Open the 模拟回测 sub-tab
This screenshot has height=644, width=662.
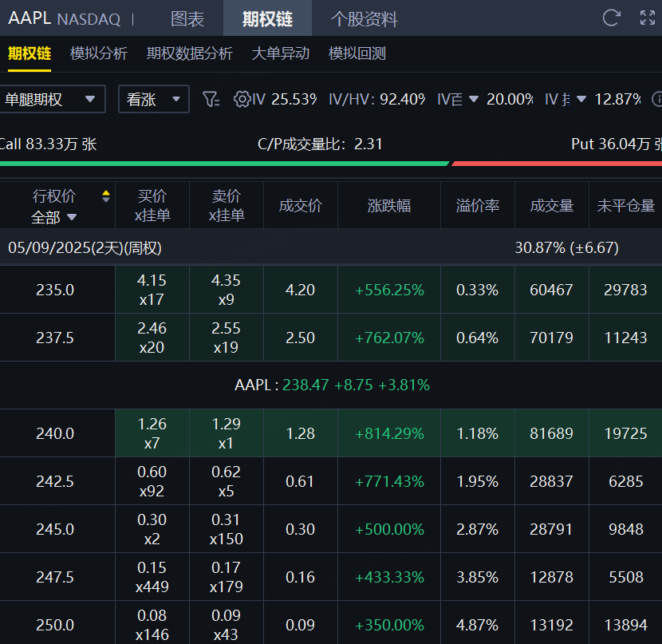357,53
